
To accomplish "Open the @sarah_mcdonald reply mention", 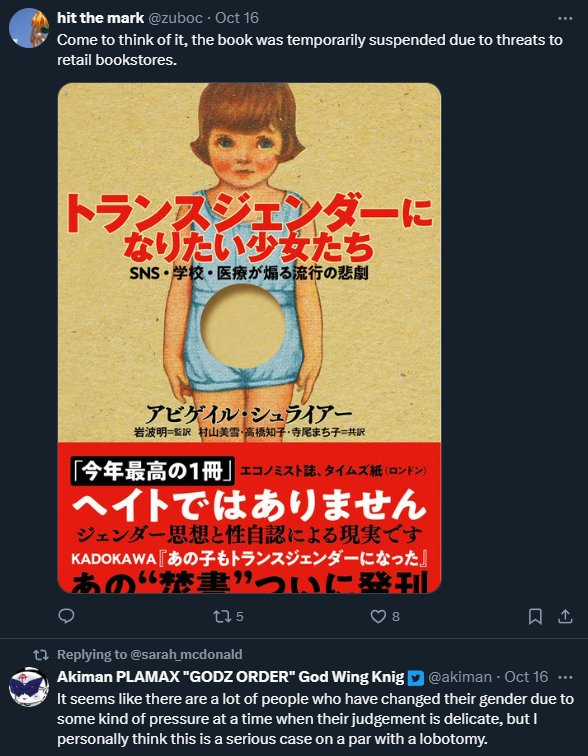I will click(185, 654).
